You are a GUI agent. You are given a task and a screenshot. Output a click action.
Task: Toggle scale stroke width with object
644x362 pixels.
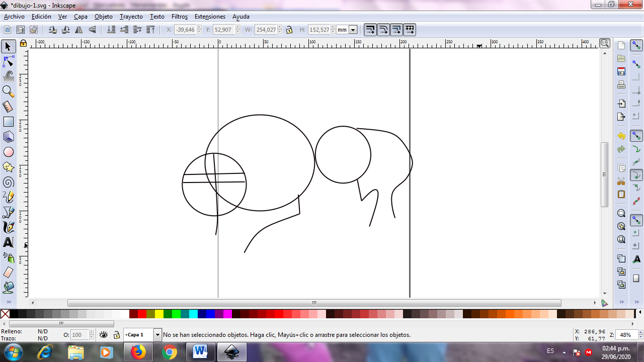370,30
